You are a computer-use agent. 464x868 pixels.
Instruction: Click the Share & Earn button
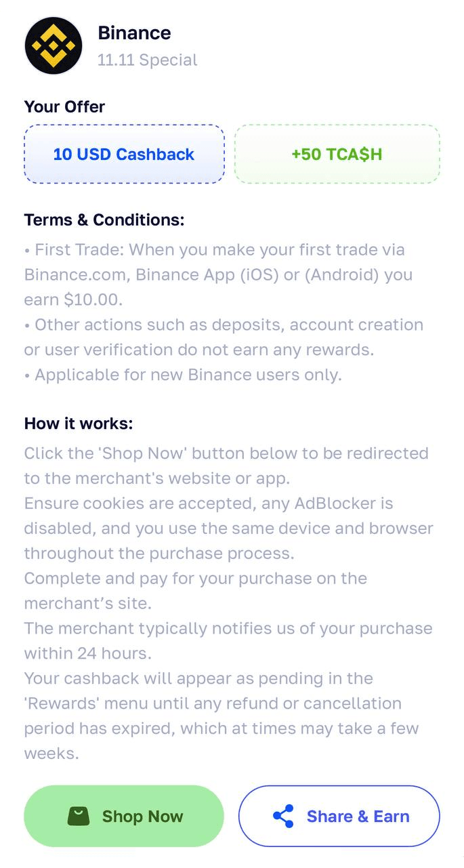coord(338,816)
